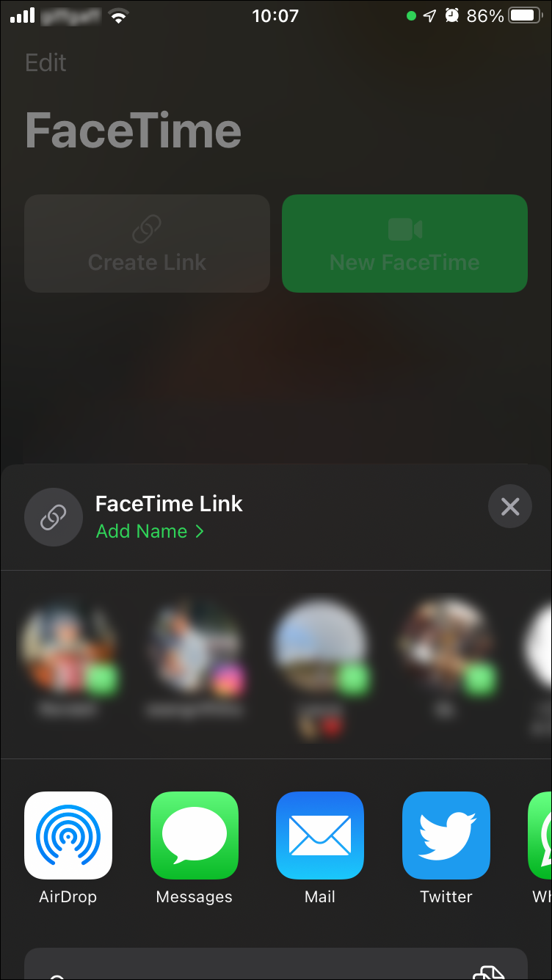Screen dimensions: 552x980
Task: Tap the battery indicator in status bar
Action: click(x=526, y=15)
